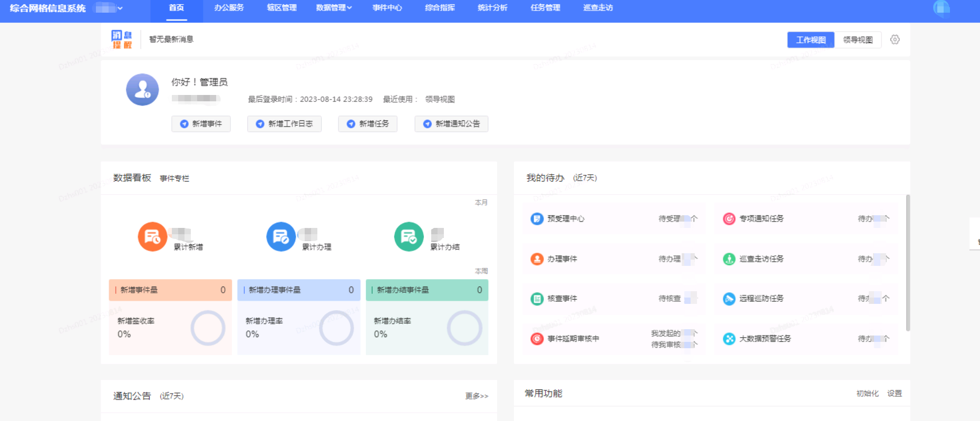This screenshot has width=980, height=421.
Task: Click the icon in 新增工作日志 button
Action: tap(260, 124)
